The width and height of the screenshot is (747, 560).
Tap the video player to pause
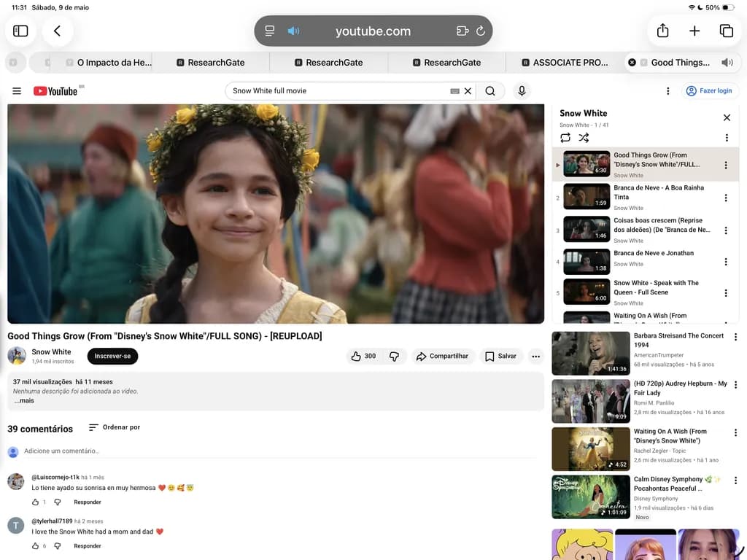click(x=276, y=214)
